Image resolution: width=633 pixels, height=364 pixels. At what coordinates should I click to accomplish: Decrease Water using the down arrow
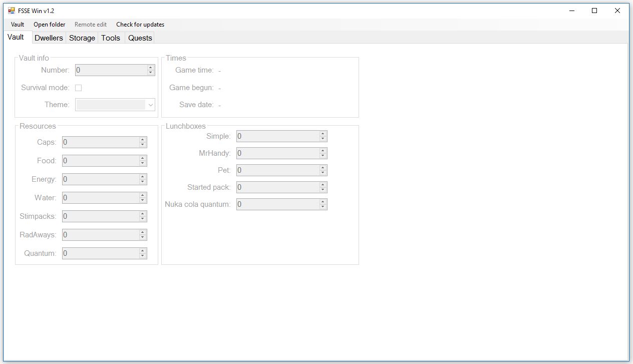143,200
